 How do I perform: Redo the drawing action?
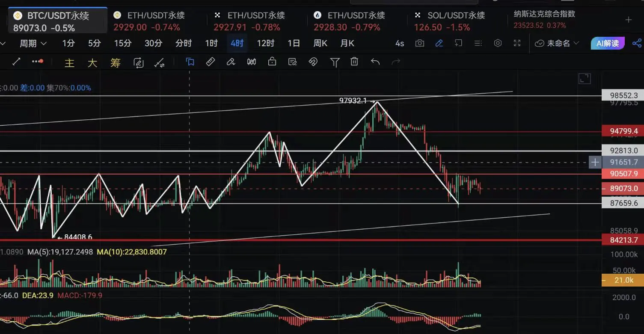coord(396,62)
